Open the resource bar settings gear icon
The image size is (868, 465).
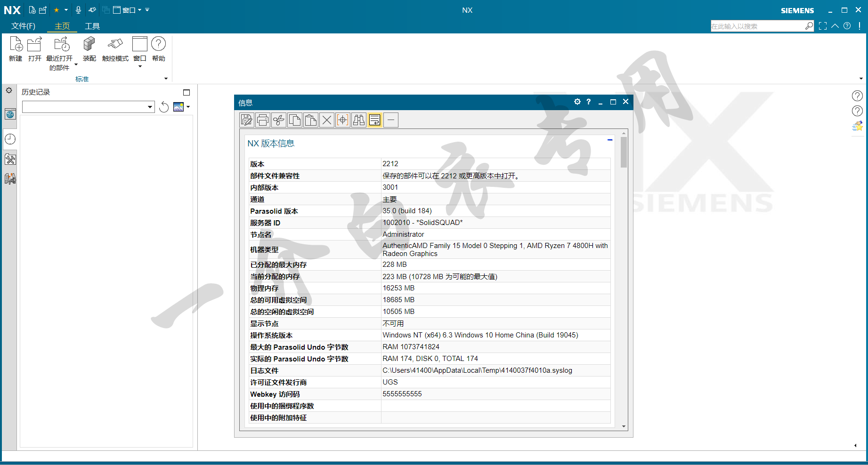9,90
